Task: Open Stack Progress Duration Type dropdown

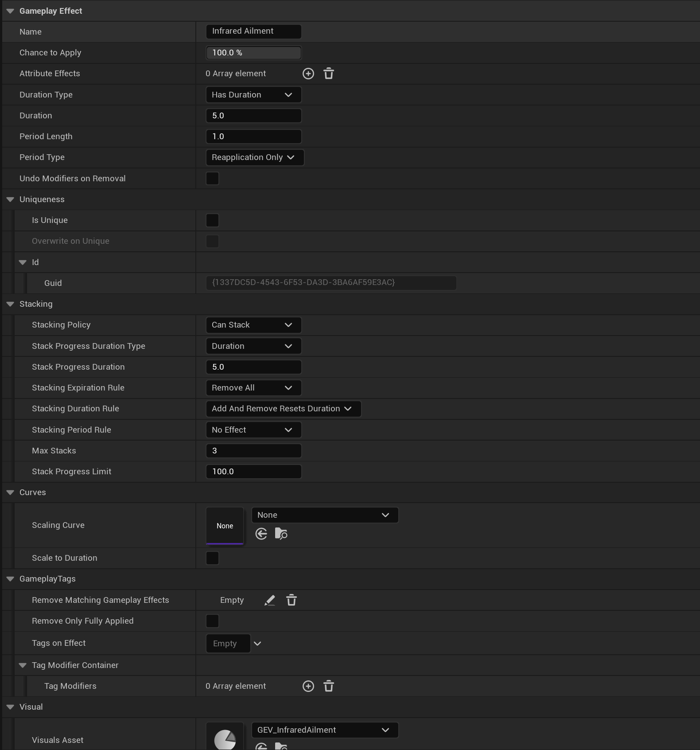Action: pos(254,346)
